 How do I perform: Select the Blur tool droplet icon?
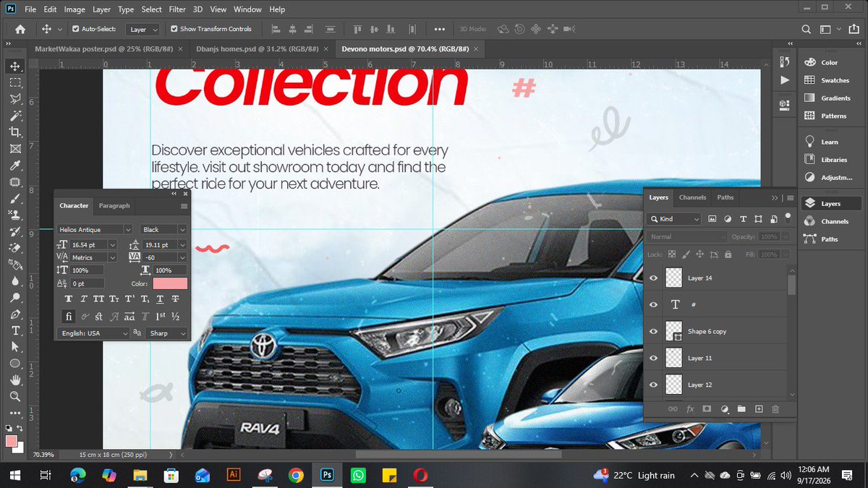click(15, 281)
